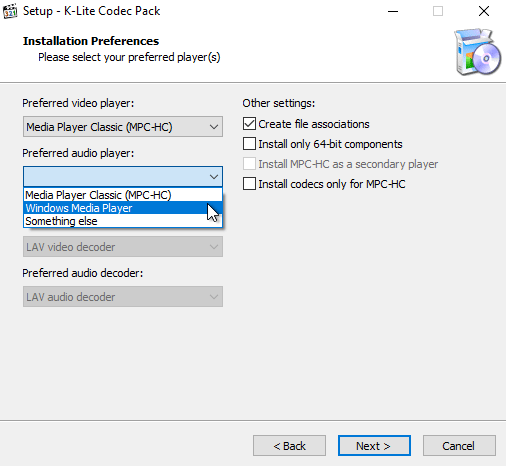Check Install codecs only for MPC-HC

(x=249, y=184)
